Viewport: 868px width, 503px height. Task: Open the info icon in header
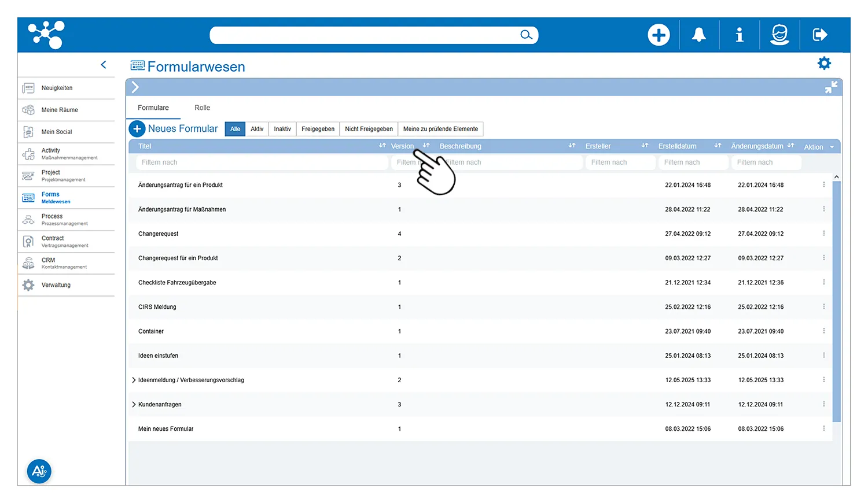click(739, 35)
